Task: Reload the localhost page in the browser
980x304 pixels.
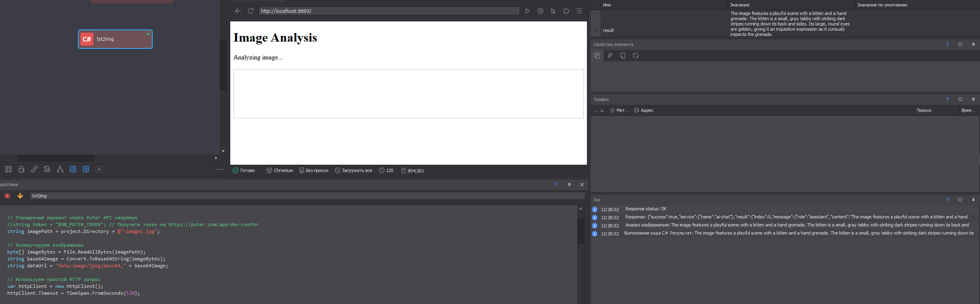Action: 250,11
